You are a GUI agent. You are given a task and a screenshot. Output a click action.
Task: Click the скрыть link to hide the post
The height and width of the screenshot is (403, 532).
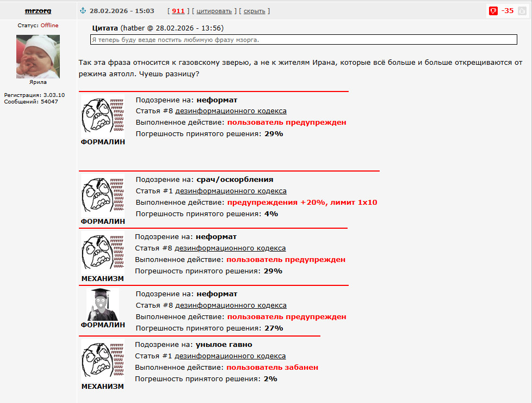click(254, 11)
